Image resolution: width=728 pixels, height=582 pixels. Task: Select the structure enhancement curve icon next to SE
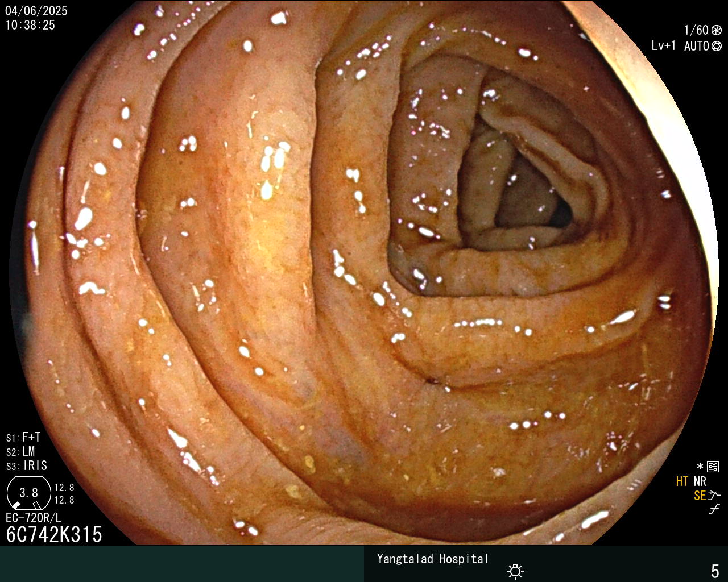point(715,495)
